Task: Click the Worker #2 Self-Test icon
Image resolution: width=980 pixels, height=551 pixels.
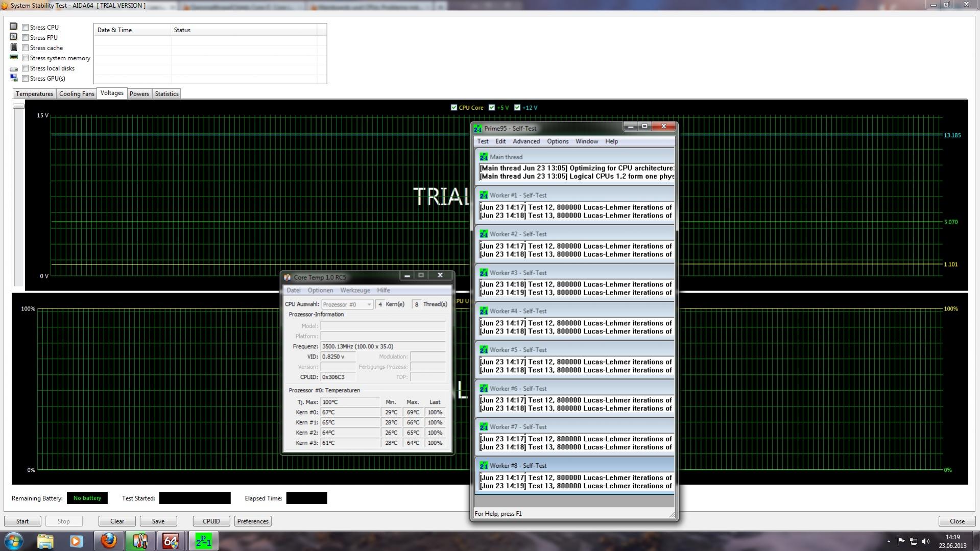Action: (484, 234)
